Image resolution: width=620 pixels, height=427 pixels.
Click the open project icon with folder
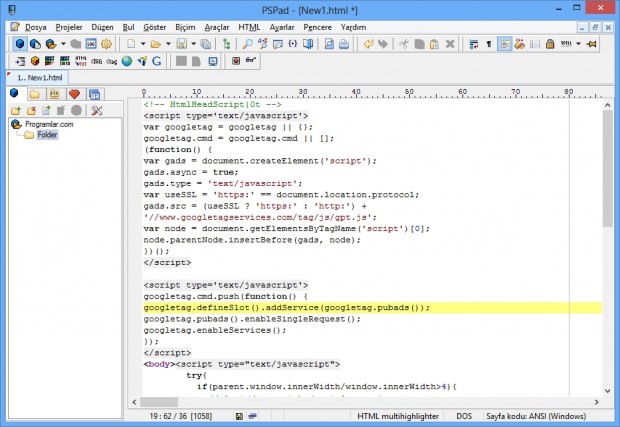(x=51, y=44)
